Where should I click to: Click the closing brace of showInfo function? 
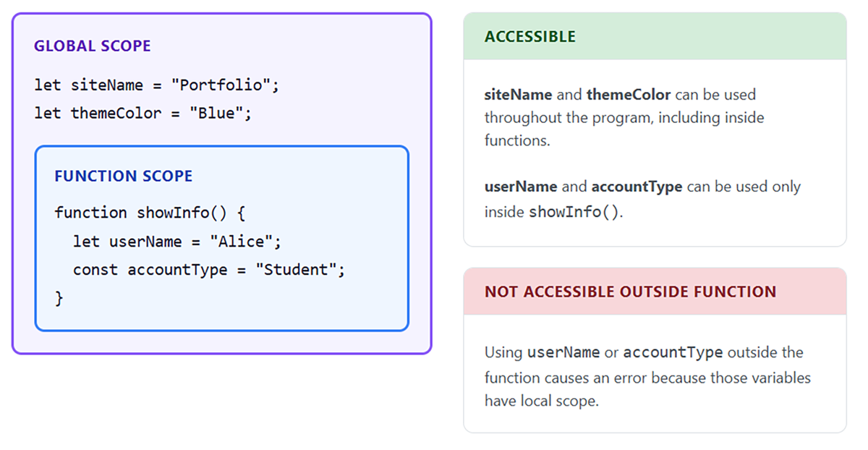tap(59, 298)
